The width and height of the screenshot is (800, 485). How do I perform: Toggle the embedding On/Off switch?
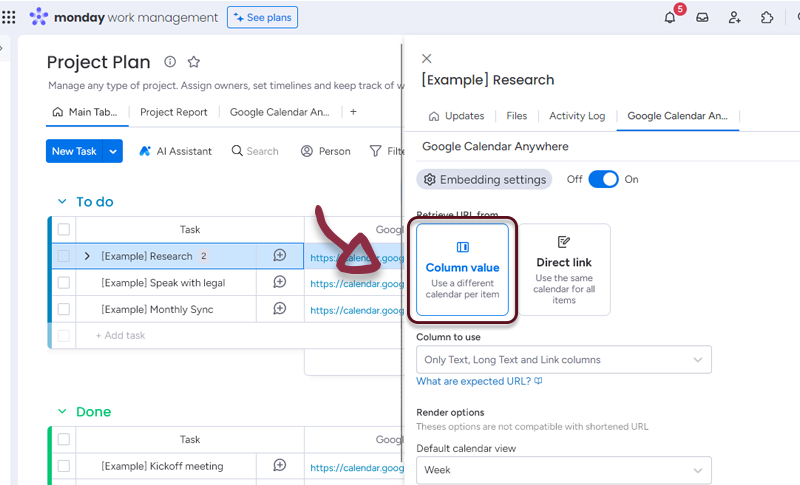(x=603, y=179)
